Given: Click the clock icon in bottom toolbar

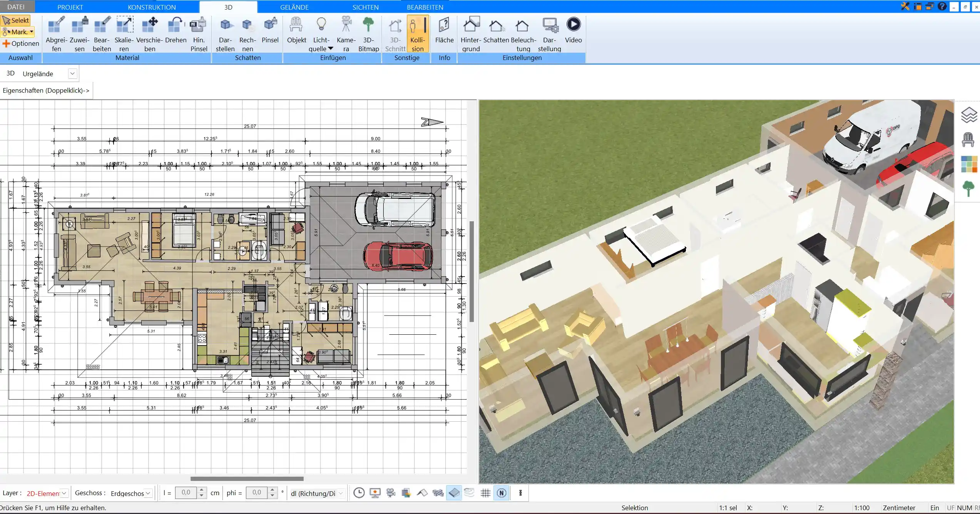Looking at the screenshot, I should click(359, 493).
